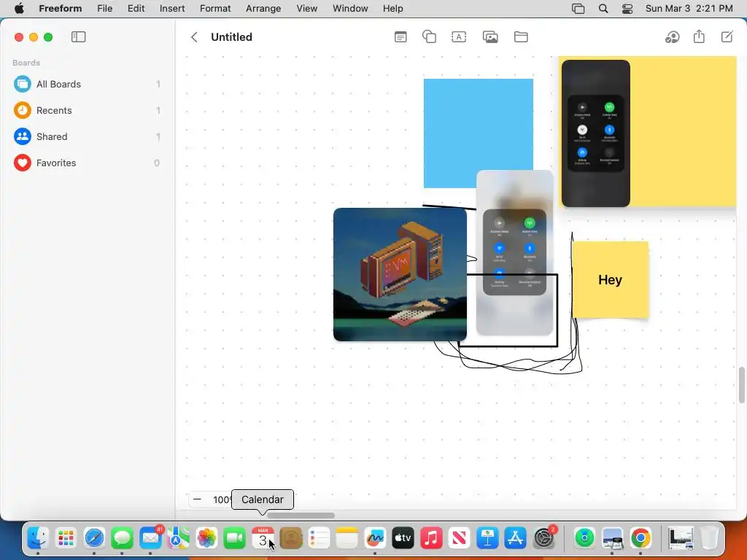The image size is (747, 560).
Task: Open the Arrange menu
Action: click(263, 9)
